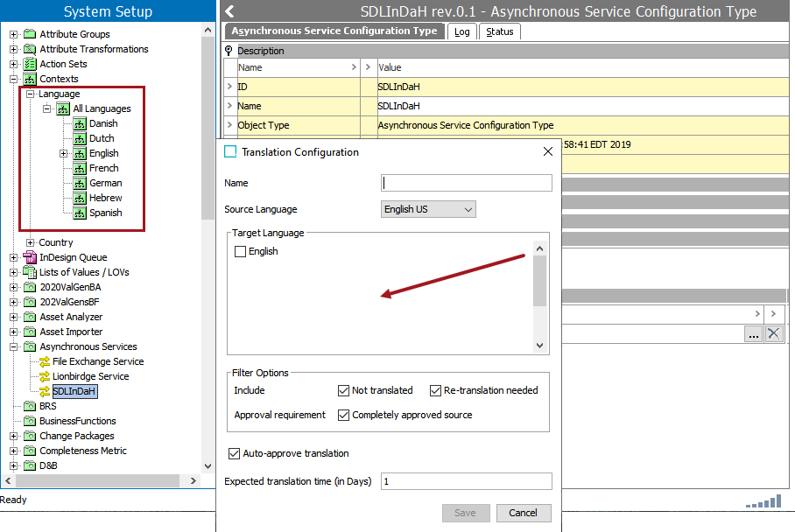Click the File Exchange Service icon
Screen dimensions: 795x532
[45, 361]
